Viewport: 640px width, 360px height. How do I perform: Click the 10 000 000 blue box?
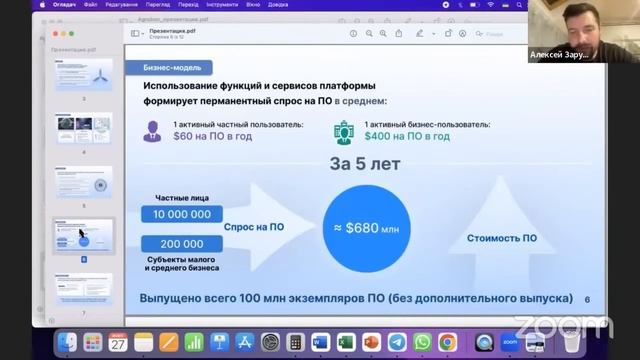click(182, 214)
